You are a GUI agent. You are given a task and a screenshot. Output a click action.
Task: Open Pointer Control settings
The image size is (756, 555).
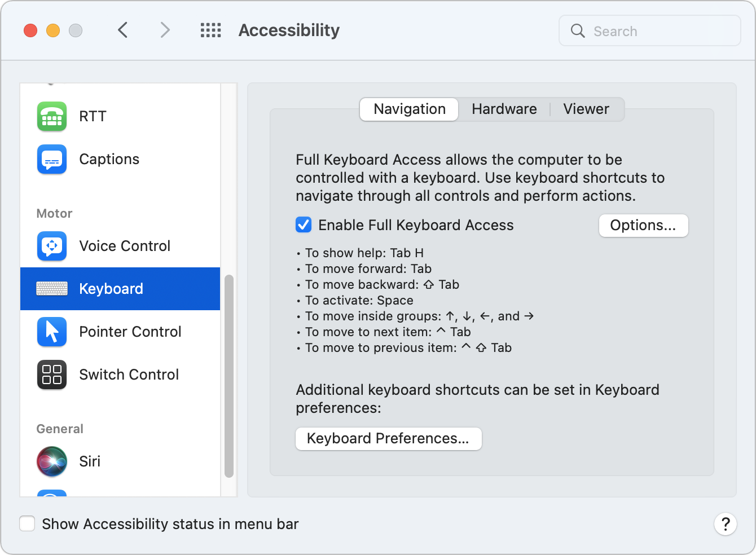pyautogui.click(x=51, y=332)
